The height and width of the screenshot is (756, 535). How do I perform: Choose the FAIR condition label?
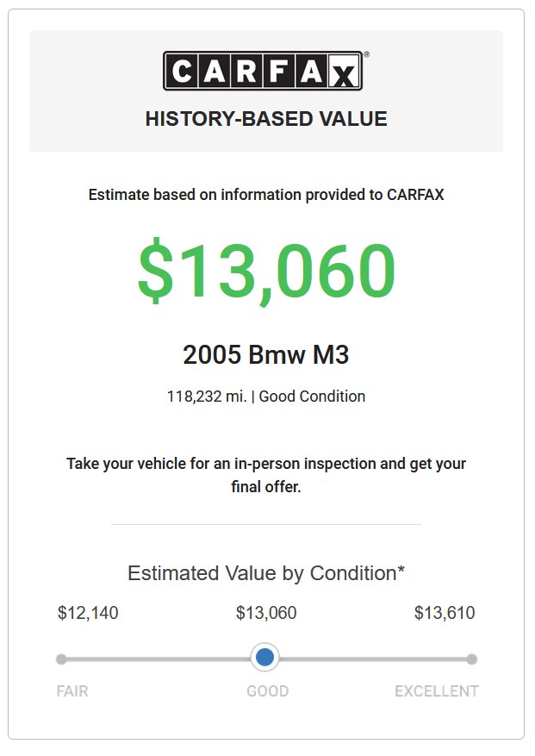(x=72, y=691)
